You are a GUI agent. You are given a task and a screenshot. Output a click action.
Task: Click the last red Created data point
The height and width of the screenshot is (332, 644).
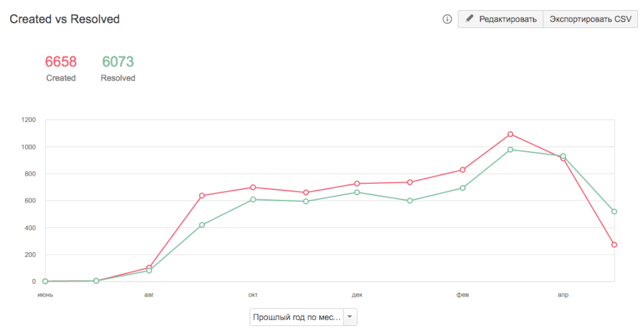coord(614,245)
